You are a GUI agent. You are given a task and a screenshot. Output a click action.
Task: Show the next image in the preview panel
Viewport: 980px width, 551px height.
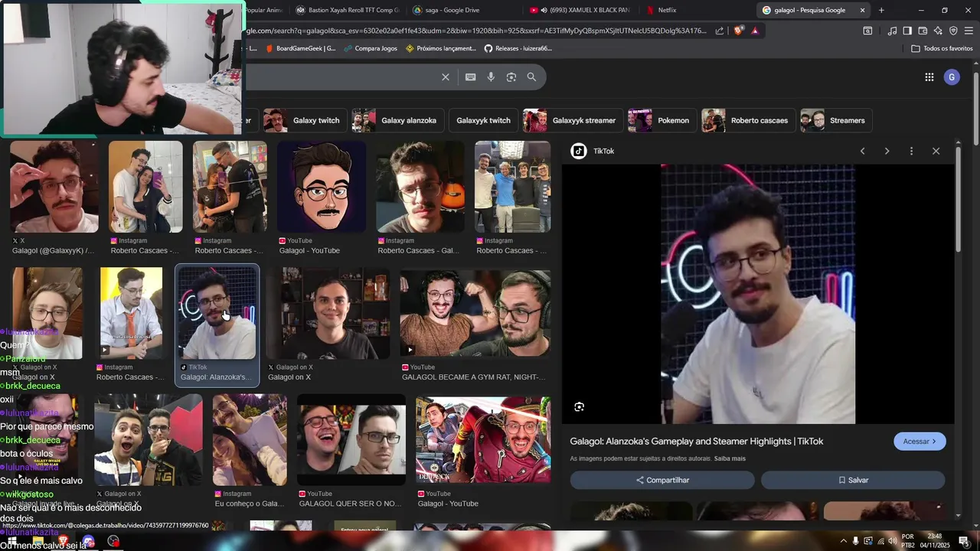[x=887, y=152]
